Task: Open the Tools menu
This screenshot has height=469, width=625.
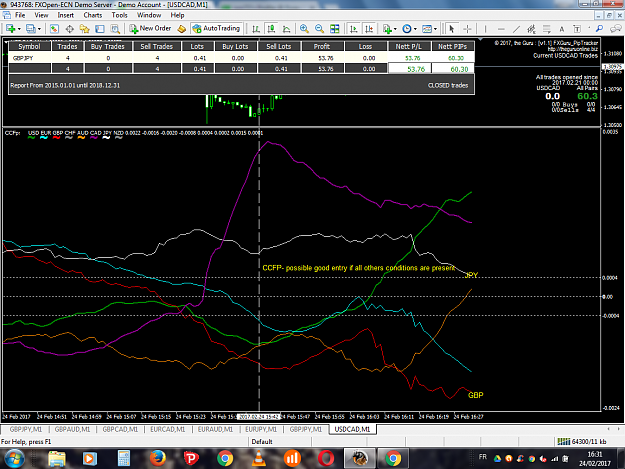Action: (x=119, y=15)
